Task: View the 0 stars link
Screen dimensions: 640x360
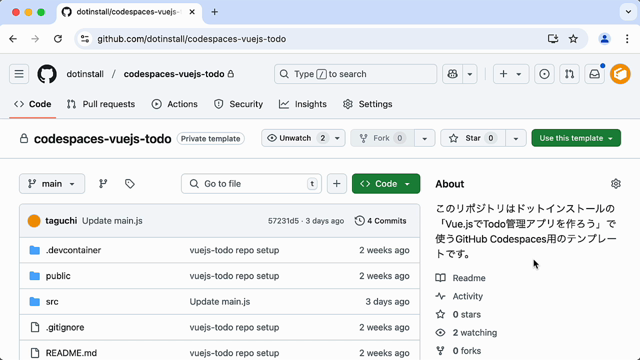Action: pyautogui.click(x=458, y=314)
